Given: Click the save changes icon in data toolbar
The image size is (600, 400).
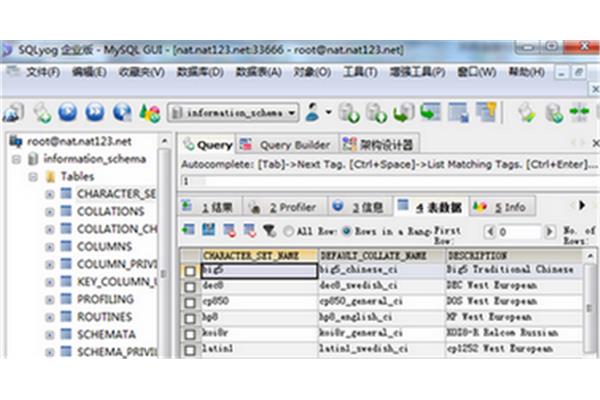Looking at the screenshot, I should click(209, 230).
